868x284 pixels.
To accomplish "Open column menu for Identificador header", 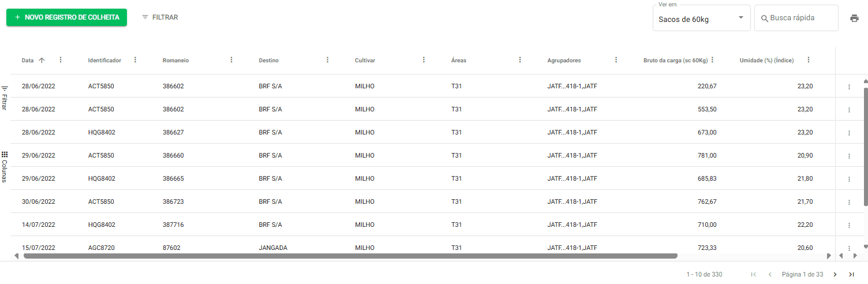I will pyautogui.click(x=135, y=60).
